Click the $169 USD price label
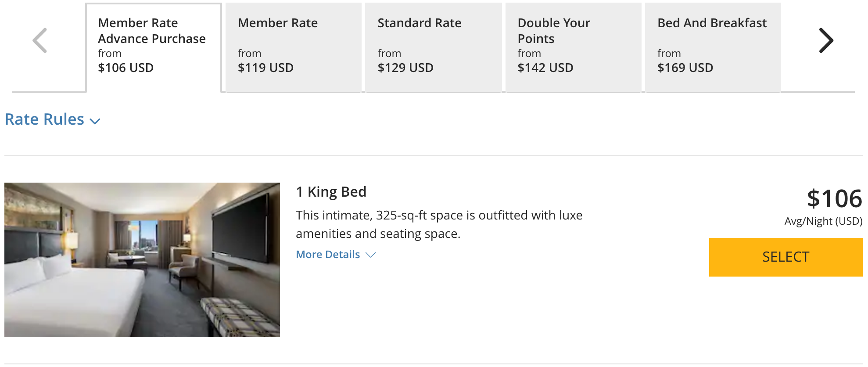This screenshot has width=868, height=367. click(x=685, y=68)
